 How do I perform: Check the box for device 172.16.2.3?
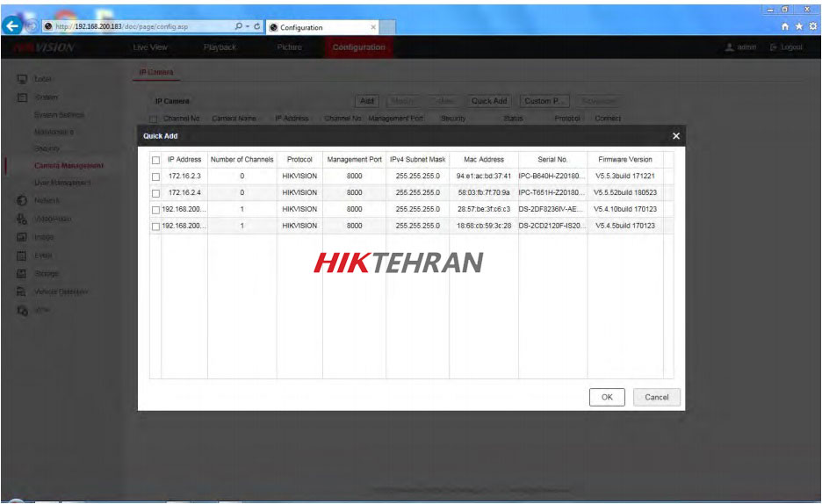point(155,177)
